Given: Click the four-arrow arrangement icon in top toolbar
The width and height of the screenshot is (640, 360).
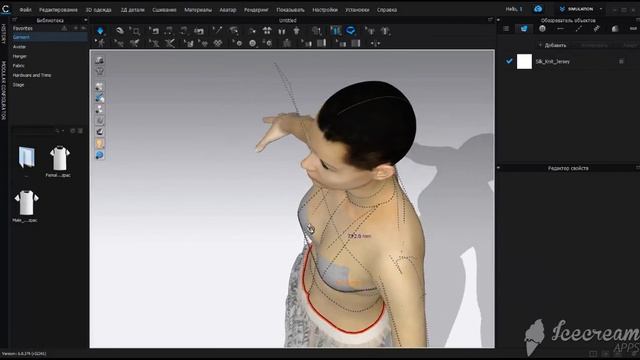Looking at the screenshot, I should tap(267, 31).
